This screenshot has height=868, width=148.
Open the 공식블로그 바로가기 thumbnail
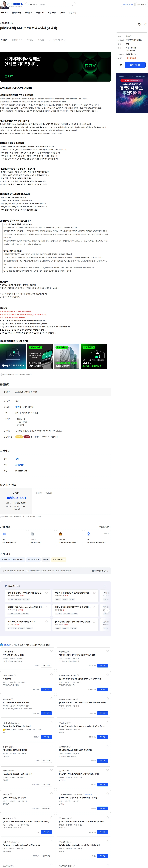(13, 357)
